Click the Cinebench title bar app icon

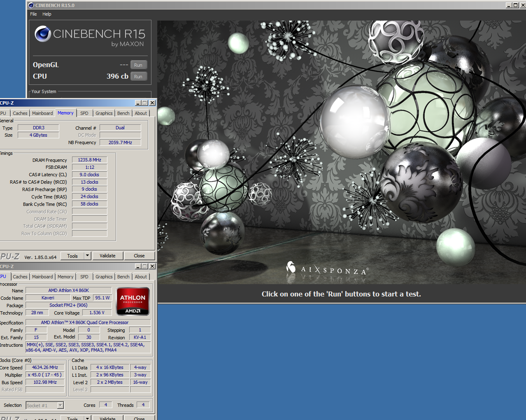click(31, 5)
